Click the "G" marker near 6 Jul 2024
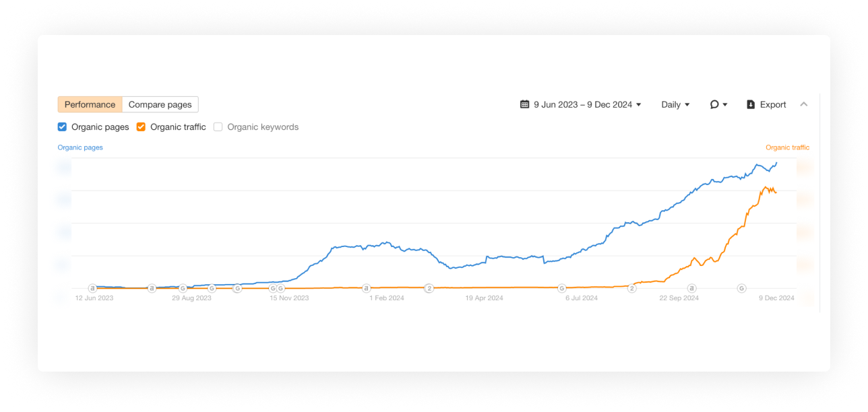The height and width of the screenshot is (412, 868). (x=561, y=288)
